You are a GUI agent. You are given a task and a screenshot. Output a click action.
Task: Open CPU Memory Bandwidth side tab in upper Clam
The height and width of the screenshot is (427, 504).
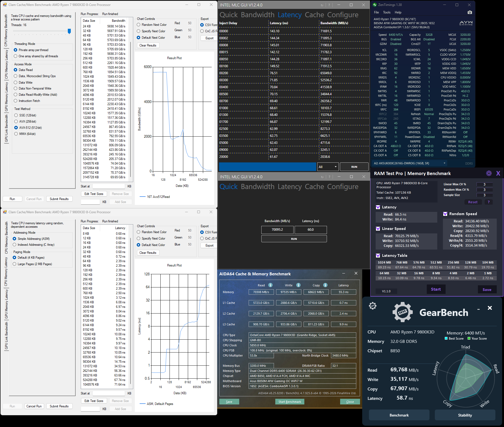pyautogui.click(x=6, y=30)
